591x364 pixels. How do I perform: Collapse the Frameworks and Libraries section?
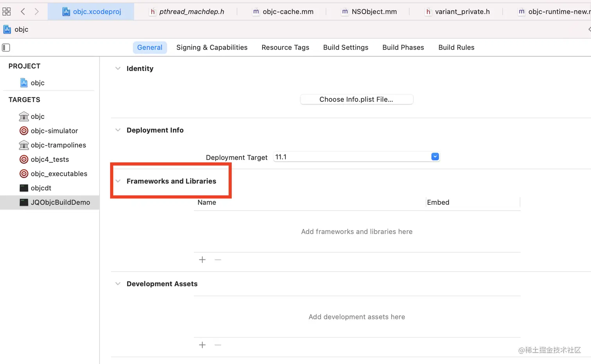pos(118,181)
